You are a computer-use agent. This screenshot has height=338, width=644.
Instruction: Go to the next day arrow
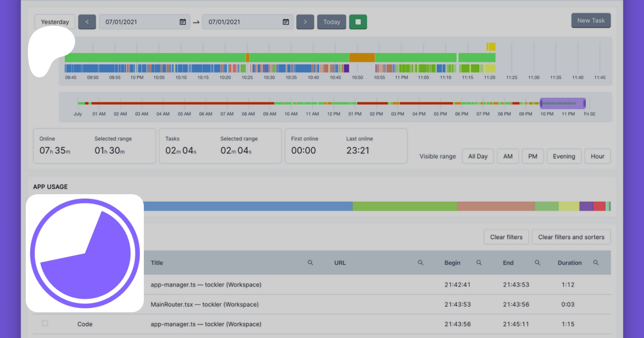[305, 22]
